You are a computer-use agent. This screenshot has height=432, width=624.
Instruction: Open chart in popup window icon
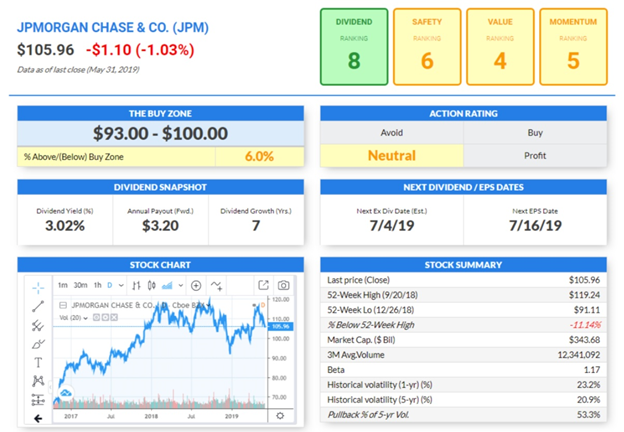click(x=263, y=285)
